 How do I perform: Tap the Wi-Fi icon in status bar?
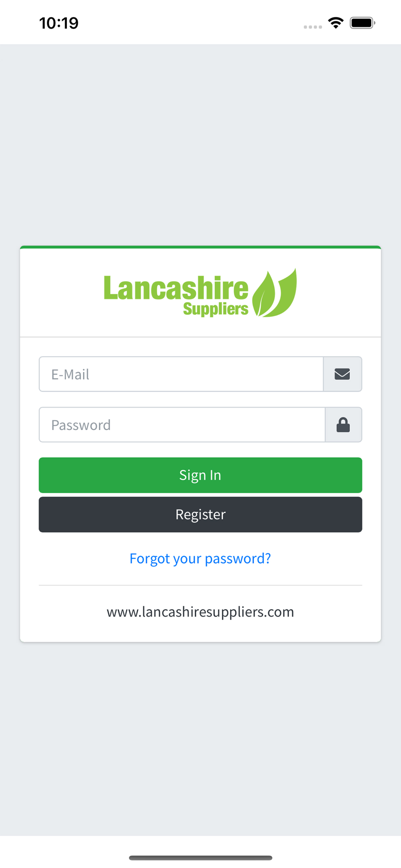(336, 23)
